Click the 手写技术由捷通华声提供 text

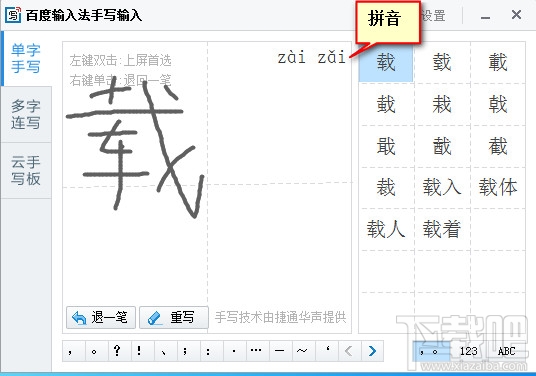280,318
